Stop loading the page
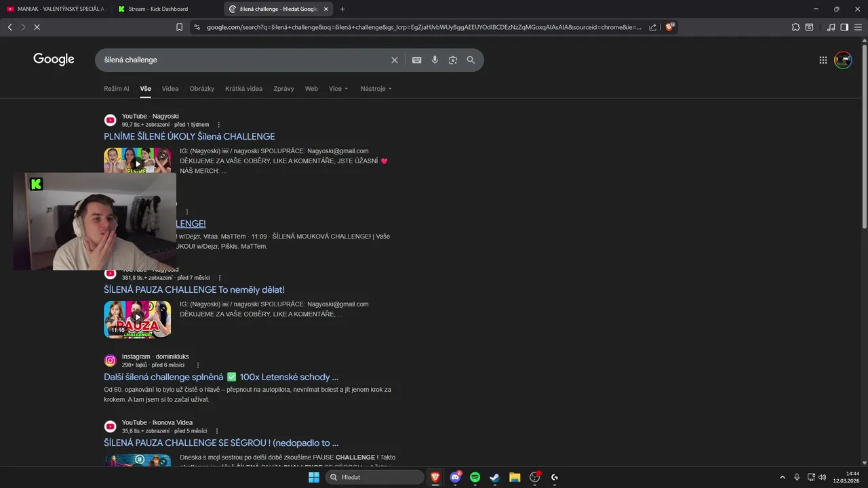868x488 pixels. [37, 27]
